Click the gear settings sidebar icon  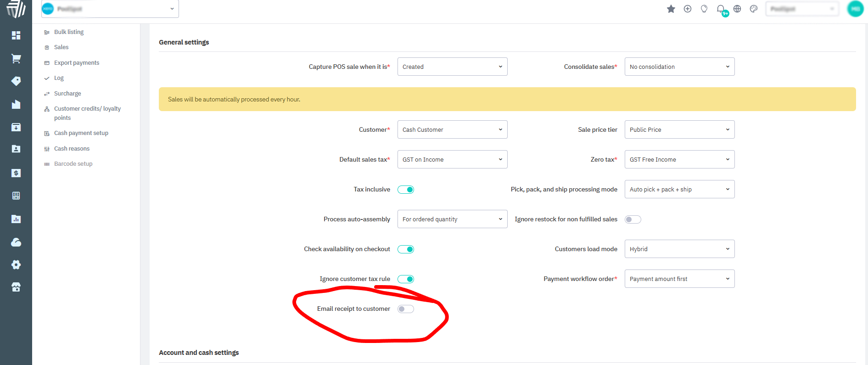click(x=16, y=264)
